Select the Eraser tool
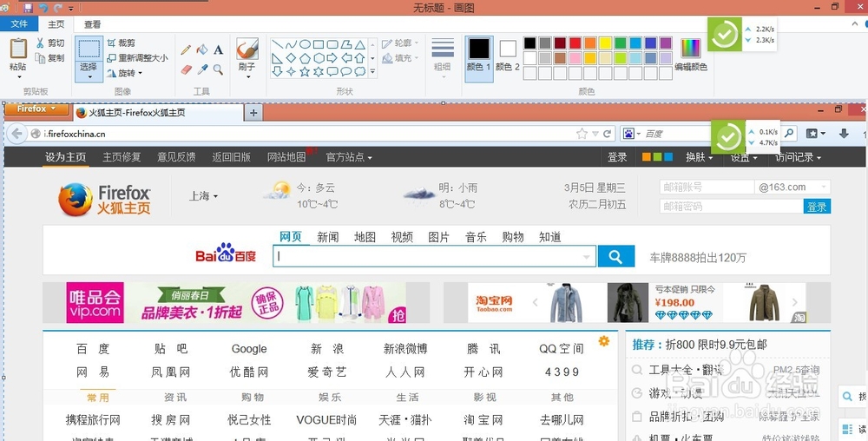Screen dimensions: 868x441 click(x=186, y=69)
